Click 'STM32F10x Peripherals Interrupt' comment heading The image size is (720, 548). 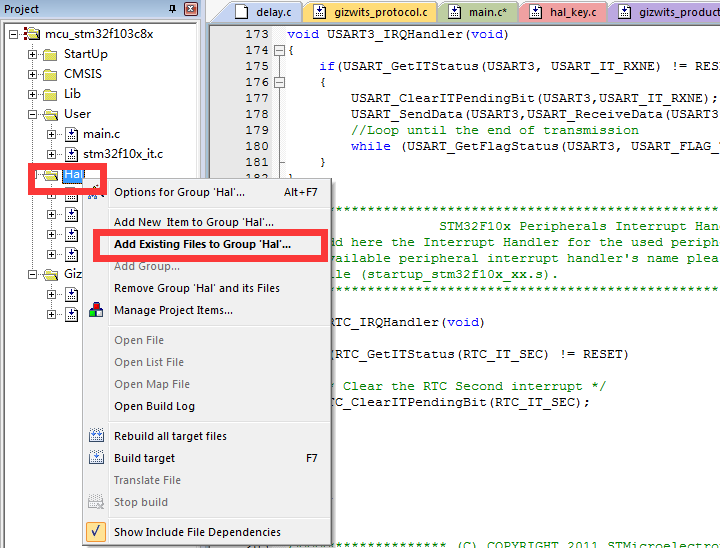click(579, 226)
